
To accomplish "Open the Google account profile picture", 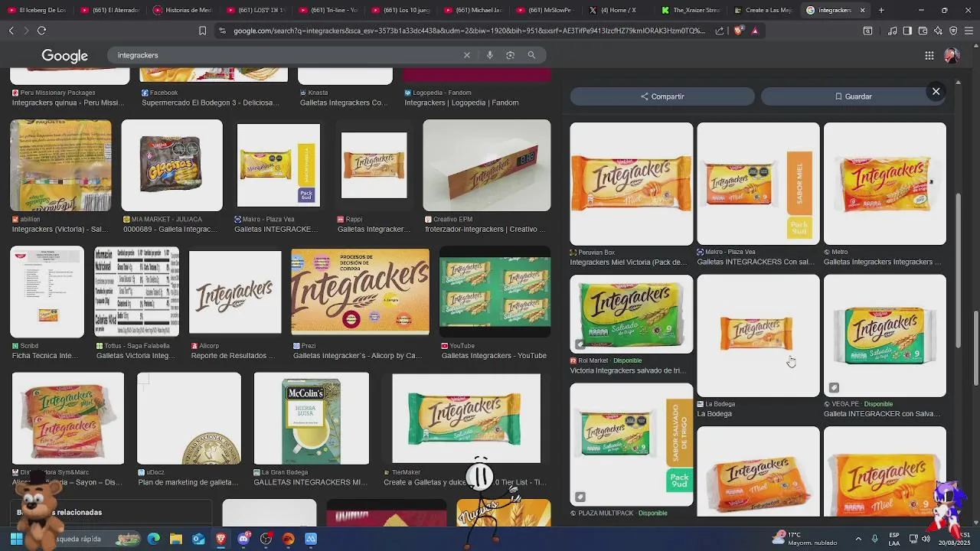I will click(x=952, y=55).
